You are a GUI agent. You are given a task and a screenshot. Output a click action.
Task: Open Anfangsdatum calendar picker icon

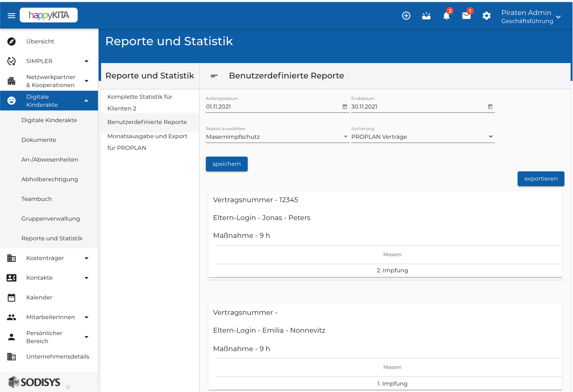[345, 107]
